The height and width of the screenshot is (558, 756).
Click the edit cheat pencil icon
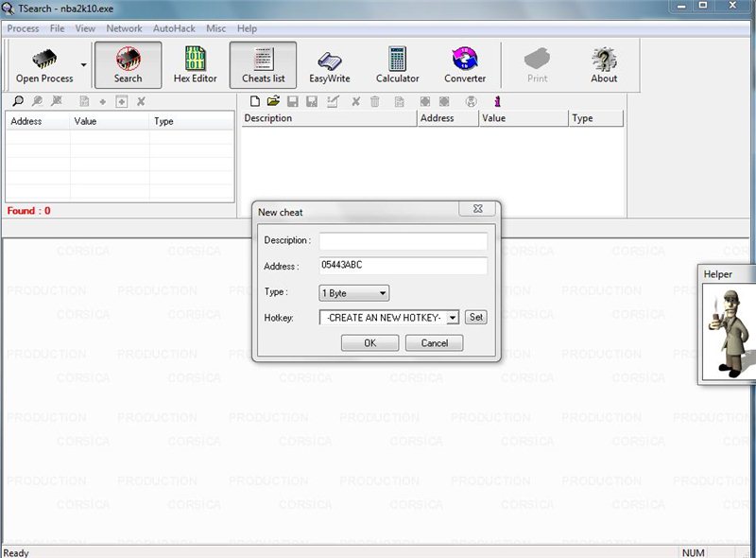333,101
